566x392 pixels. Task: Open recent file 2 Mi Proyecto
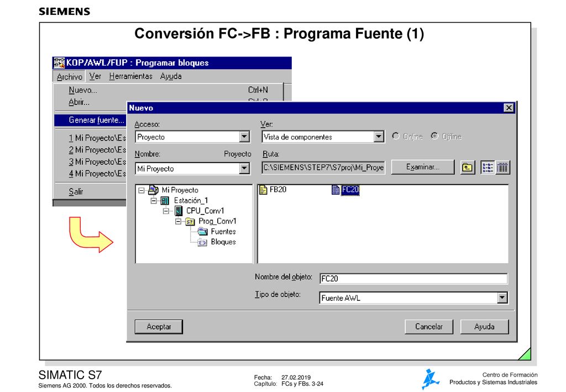pyautogui.click(x=91, y=150)
